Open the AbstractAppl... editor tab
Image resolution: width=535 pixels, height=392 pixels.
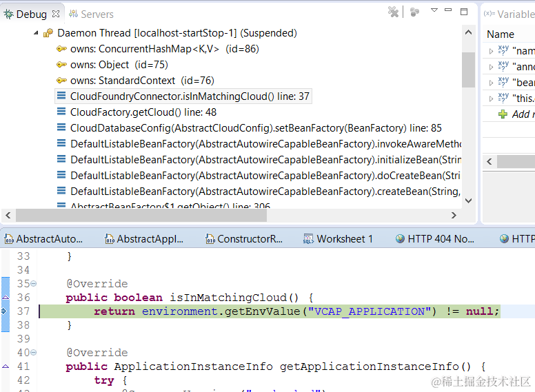pyautogui.click(x=144, y=239)
